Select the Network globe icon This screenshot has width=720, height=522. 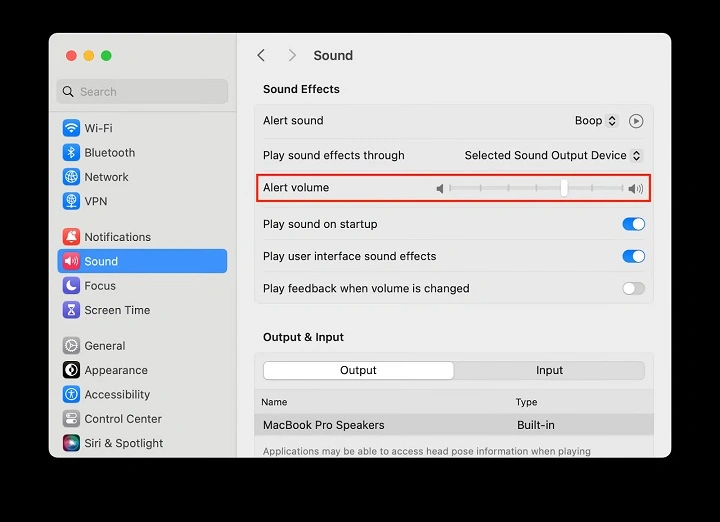[71, 177]
